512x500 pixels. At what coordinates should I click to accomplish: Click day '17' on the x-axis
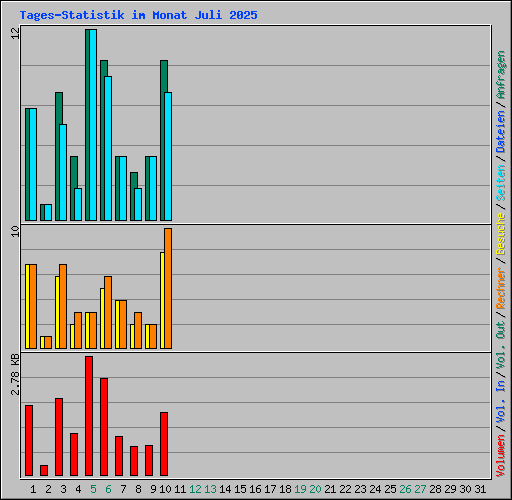coord(270,489)
